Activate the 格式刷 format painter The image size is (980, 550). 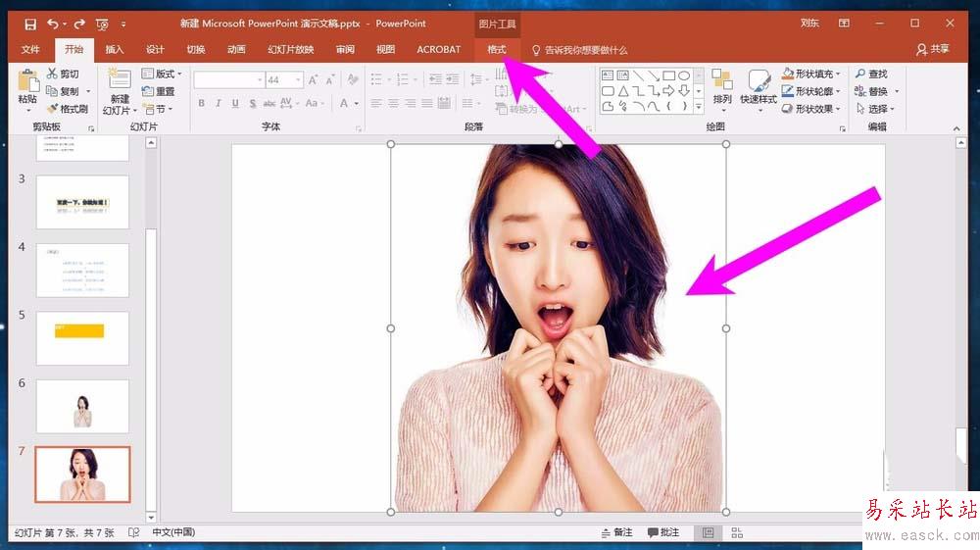click(x=68, y=109)
